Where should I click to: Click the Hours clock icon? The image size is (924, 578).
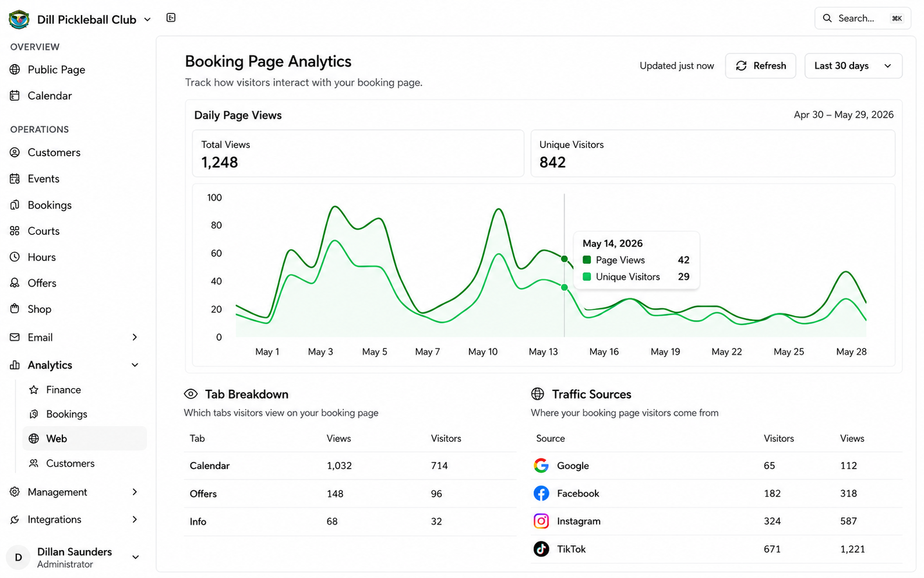point(15,256)
